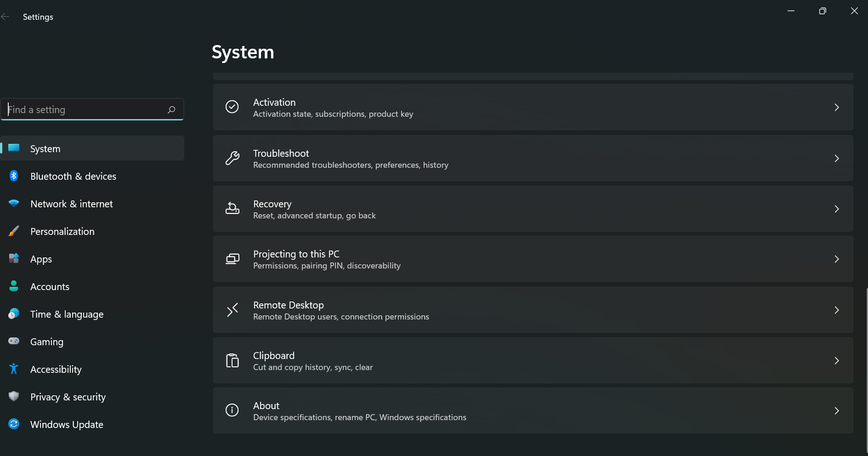Click the Projecting to this PC icon
The image size is (868, 456).
click(232, 259)
